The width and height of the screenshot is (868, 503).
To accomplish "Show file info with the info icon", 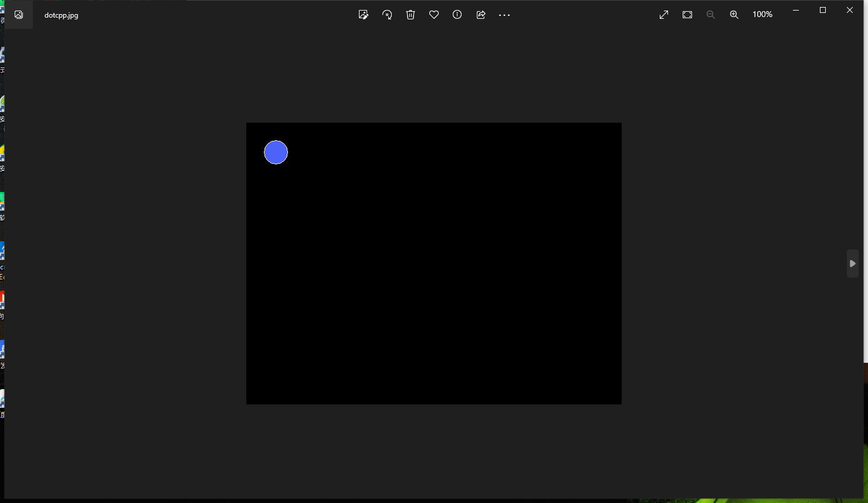I will (457, 15).
